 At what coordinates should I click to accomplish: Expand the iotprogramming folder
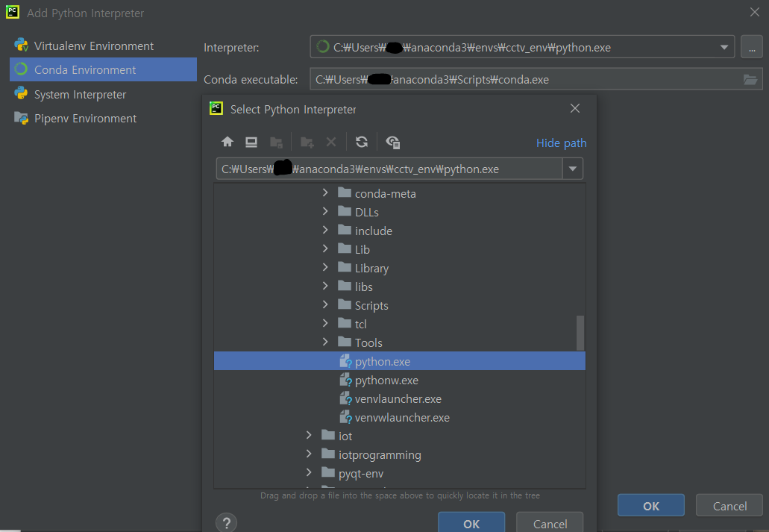(309, 454)
